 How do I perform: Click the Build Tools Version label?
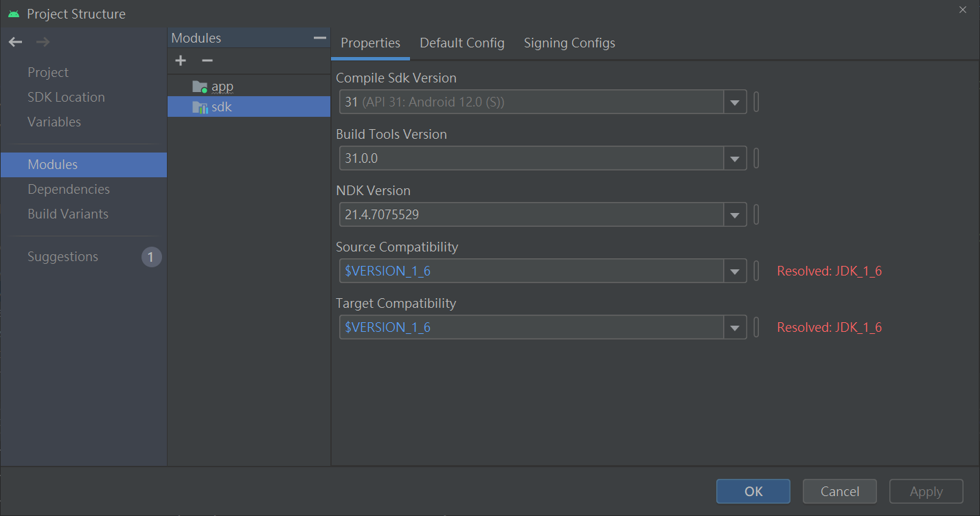pos(391,135)
